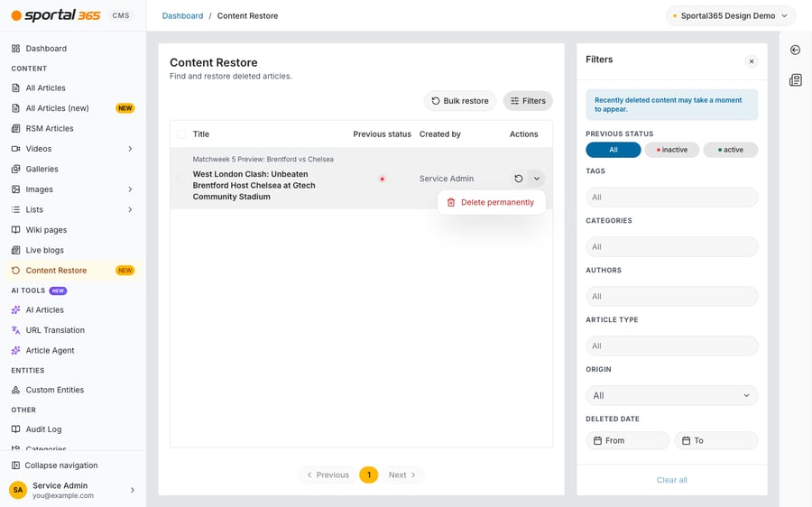Click the Lists icon in sidebar

(x=15, y=209)
